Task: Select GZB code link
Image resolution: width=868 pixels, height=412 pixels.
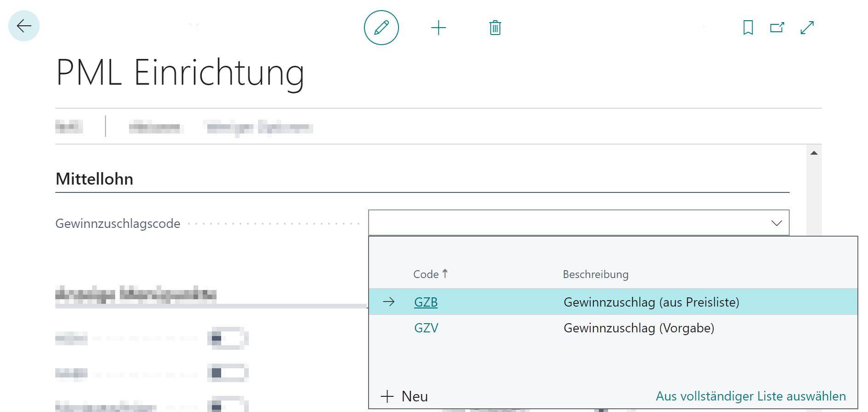Action: (x=426, y=302)
